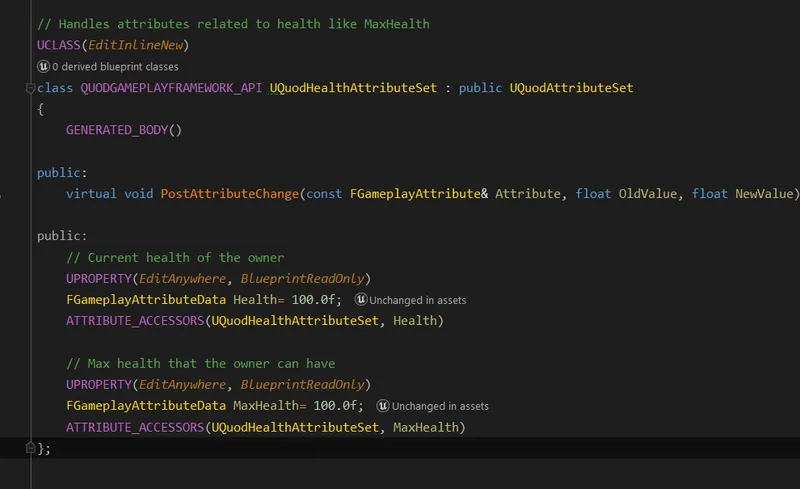The image size is (800, 489).
Task: Open 'Unchanged in assets' hint on Health line
Action: click(x=417, y=300)
